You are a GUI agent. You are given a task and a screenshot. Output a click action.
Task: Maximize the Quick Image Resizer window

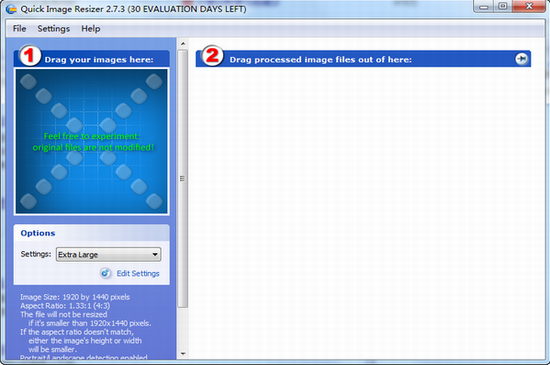[x=503, y=7]
